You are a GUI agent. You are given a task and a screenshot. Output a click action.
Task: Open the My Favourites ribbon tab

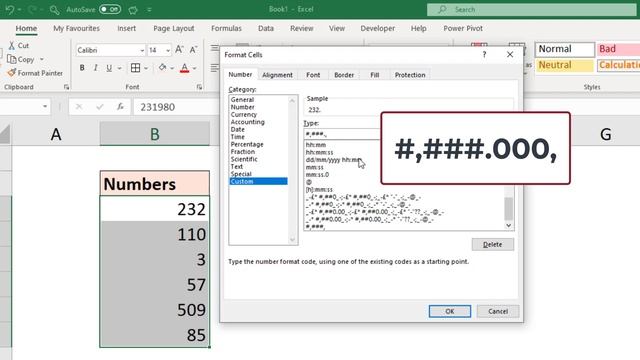click(76, 28)
